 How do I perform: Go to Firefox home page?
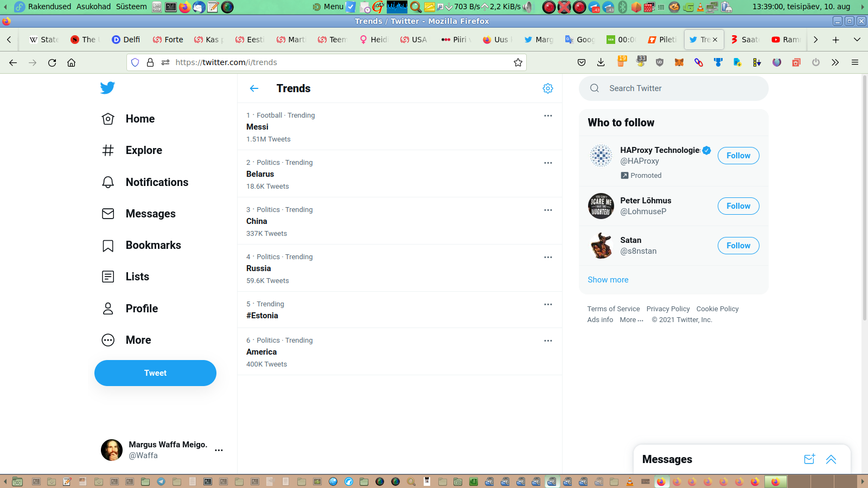click(x=71, y=62)
